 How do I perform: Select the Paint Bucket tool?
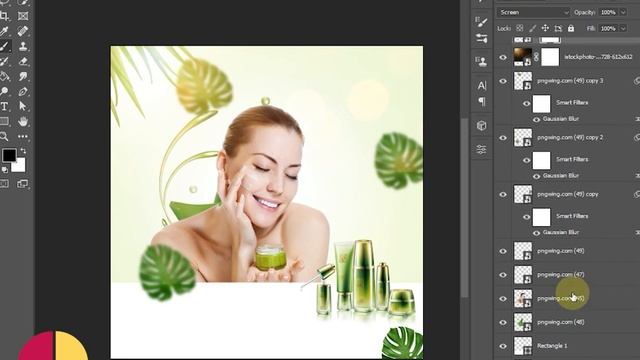4,76
